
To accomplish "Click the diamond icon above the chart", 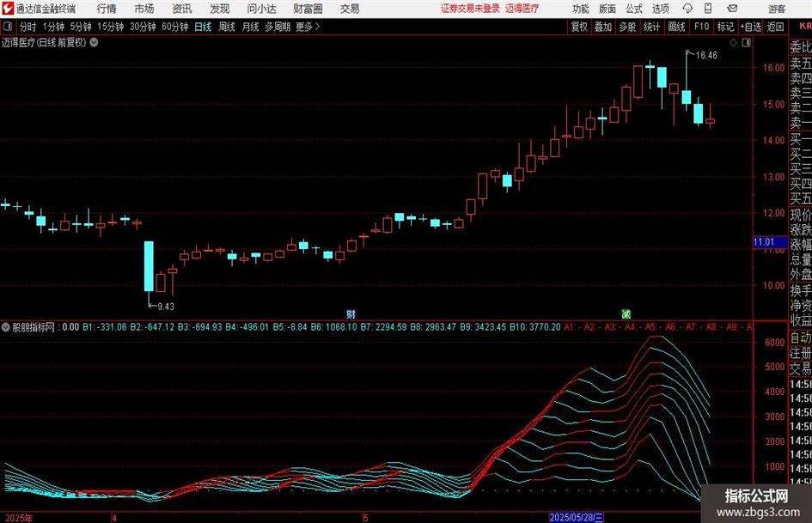I will click(733, 43).
